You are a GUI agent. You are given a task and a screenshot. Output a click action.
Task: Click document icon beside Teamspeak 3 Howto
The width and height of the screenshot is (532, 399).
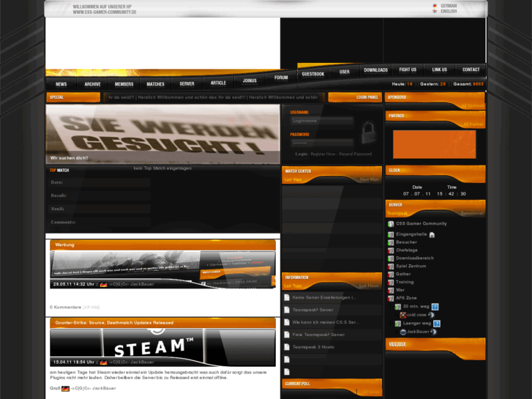click(x=287, y=347)
